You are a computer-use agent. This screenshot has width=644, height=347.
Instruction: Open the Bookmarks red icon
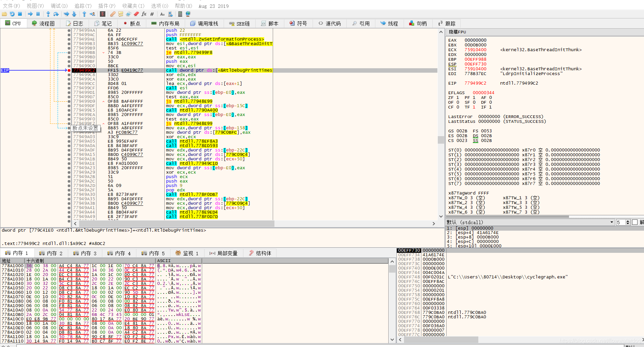coord(136,14)
